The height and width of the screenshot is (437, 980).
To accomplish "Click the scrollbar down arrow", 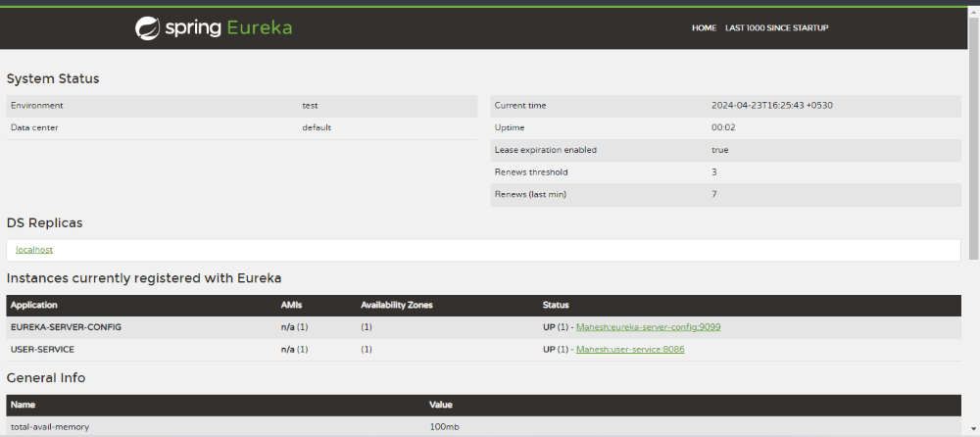I will (x=974, y=431).
